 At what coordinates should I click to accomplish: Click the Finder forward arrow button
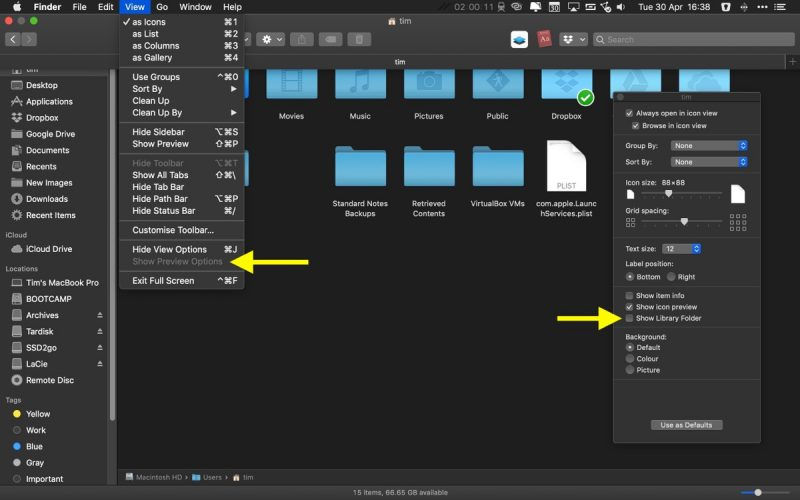coord(29,39)
